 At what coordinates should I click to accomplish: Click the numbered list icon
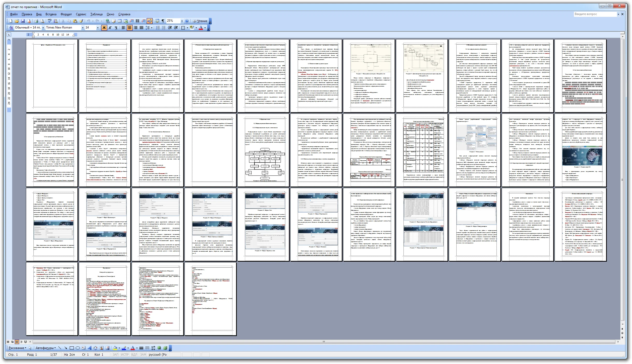[158, 27]
